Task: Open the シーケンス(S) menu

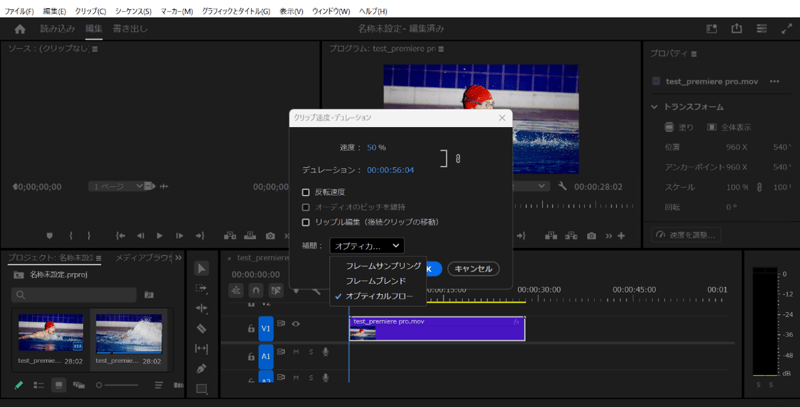Action: 133,11
